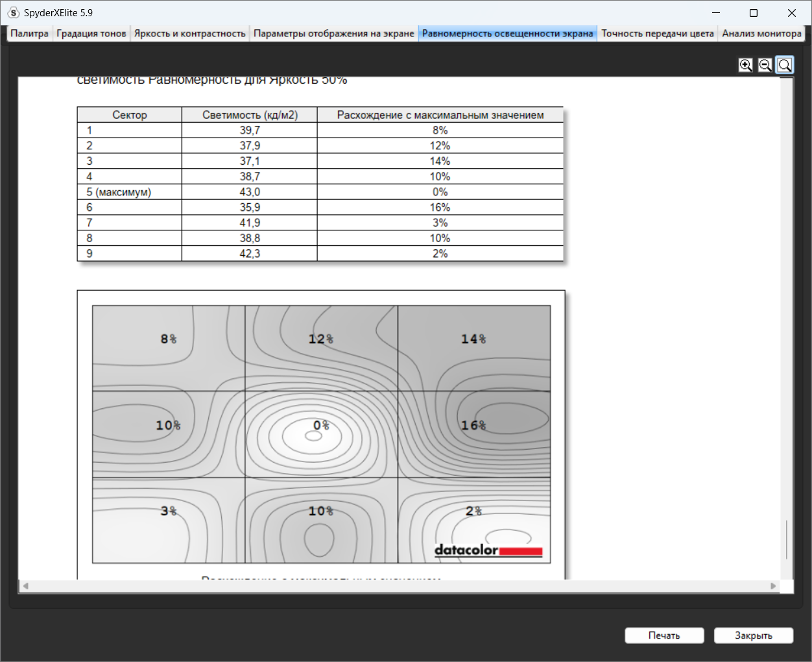The image size is (812, 662).
Task: Select the plain magnifier zoom-reset icon
Action: (785, 65)
